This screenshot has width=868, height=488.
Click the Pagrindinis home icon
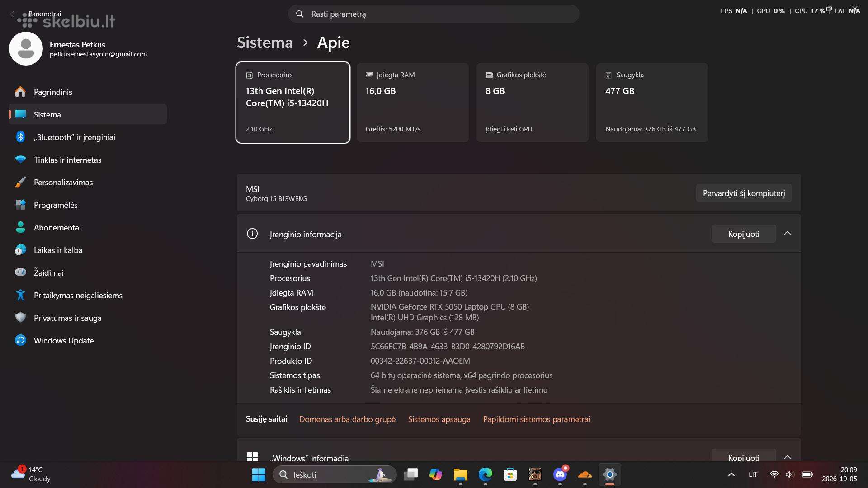[x=20, y=92]
